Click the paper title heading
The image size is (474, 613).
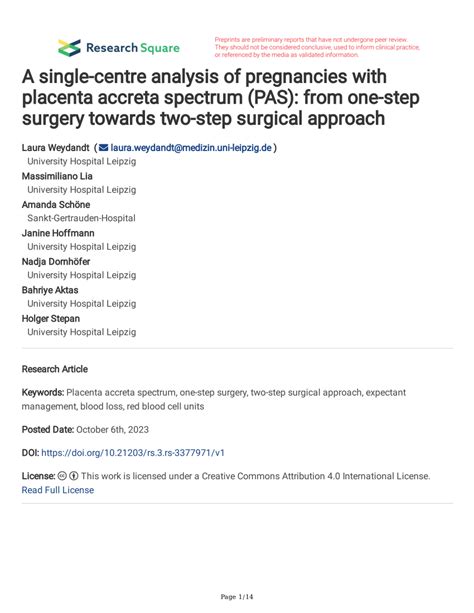(x=221, y=97)
